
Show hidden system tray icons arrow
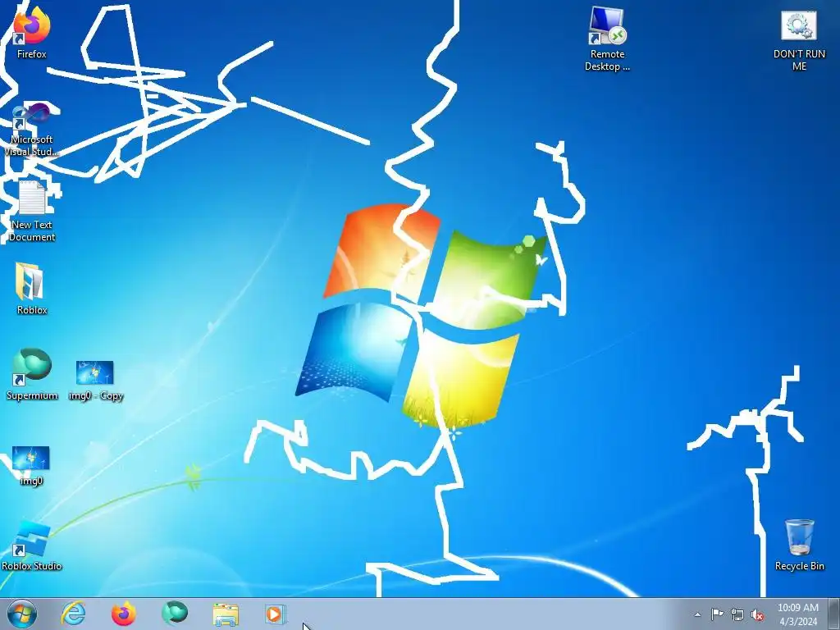pos(697,614)
